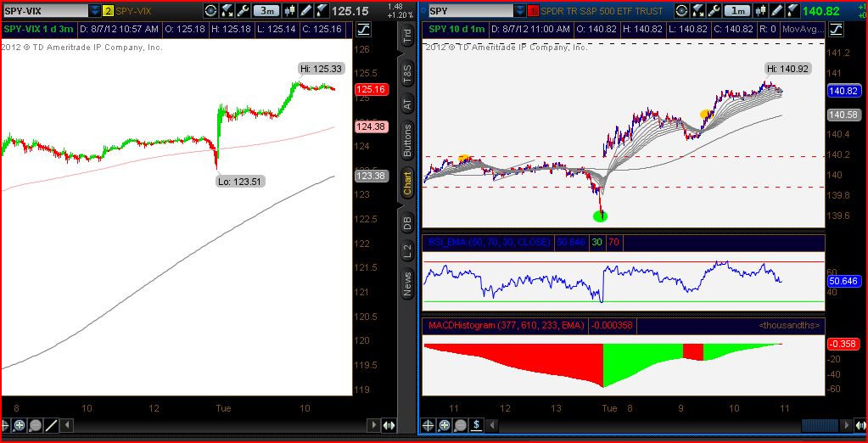The image size is (868, 443).
Task: Click zoom-out magnifier in SPY-VIX chart bottom bar
Action: pyautogui.click(x=35, y=425)
